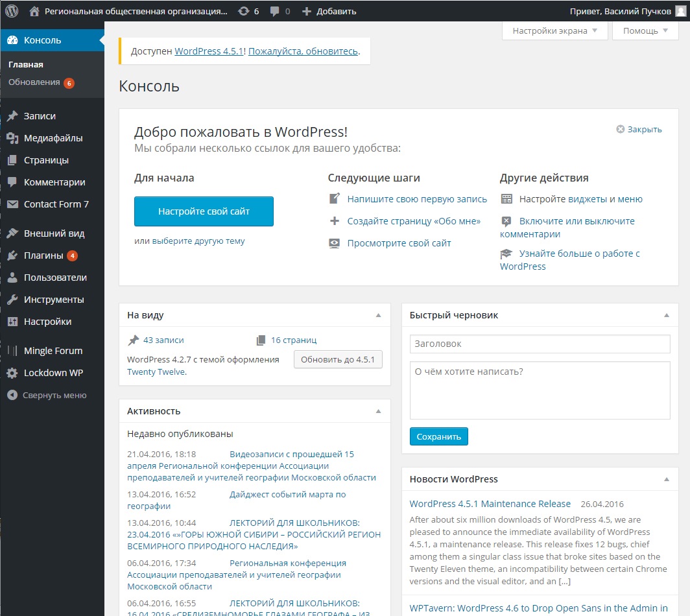Click the Настройки sliders icon
The image size is (690, 616).
12,322
